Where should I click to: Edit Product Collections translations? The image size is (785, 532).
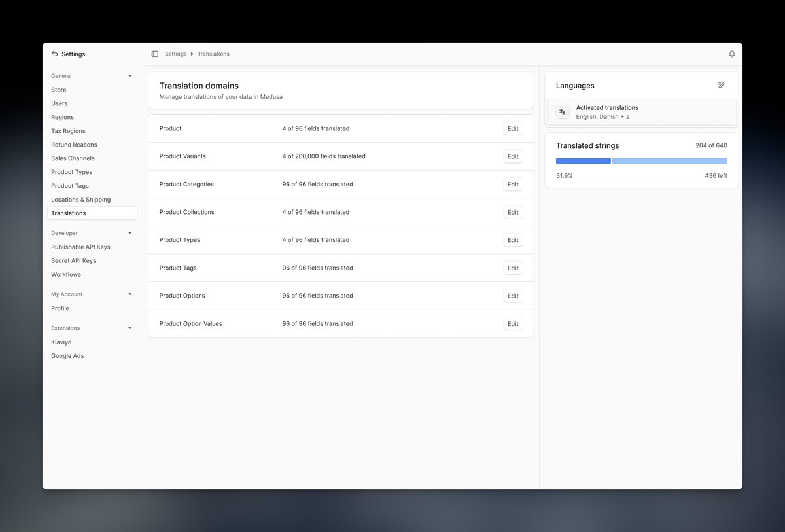point(513,212)
